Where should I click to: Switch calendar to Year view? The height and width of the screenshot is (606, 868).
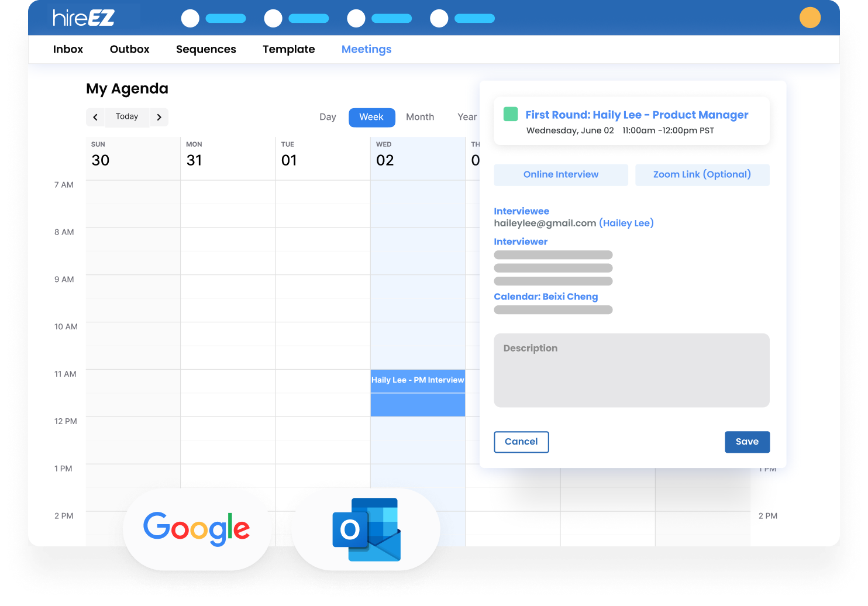tap(467, 117)
